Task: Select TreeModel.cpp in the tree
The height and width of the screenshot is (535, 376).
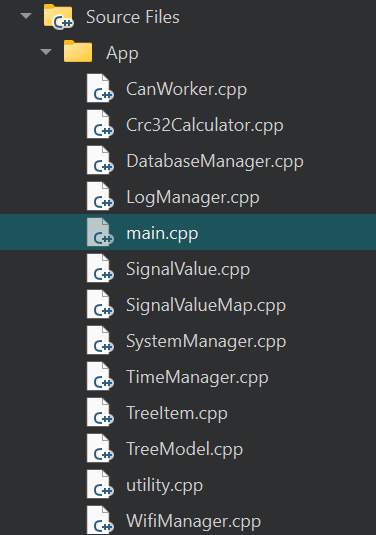Action: point(185,450)
